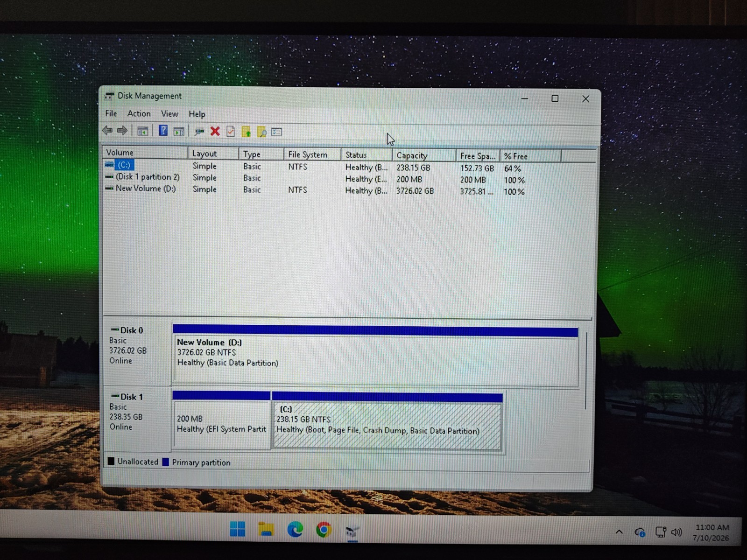Click the Forward arrow in the toolbar

pyautogui.click(x=122, y=131)
